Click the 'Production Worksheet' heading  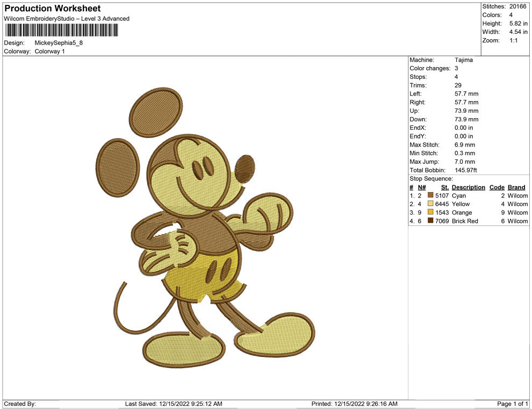click(53, 9)
